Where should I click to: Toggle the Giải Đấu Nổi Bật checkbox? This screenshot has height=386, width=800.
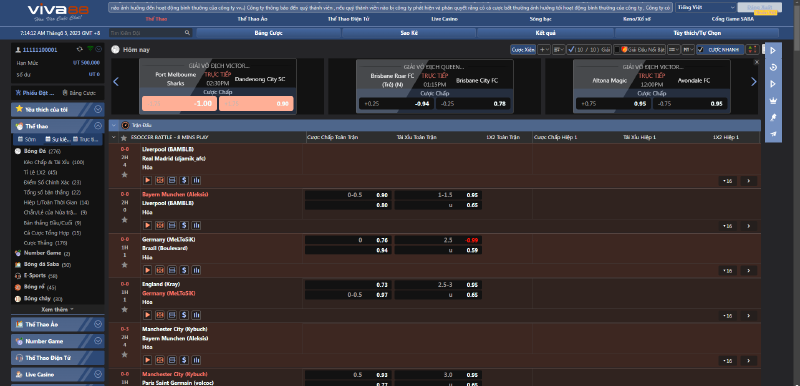point(617,49)
